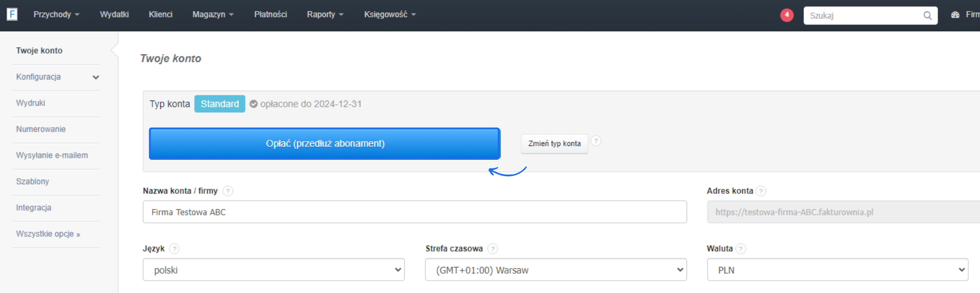Select Wydruki in the sidebar
This screenshot has height=293, width=980.
[31, 103]
